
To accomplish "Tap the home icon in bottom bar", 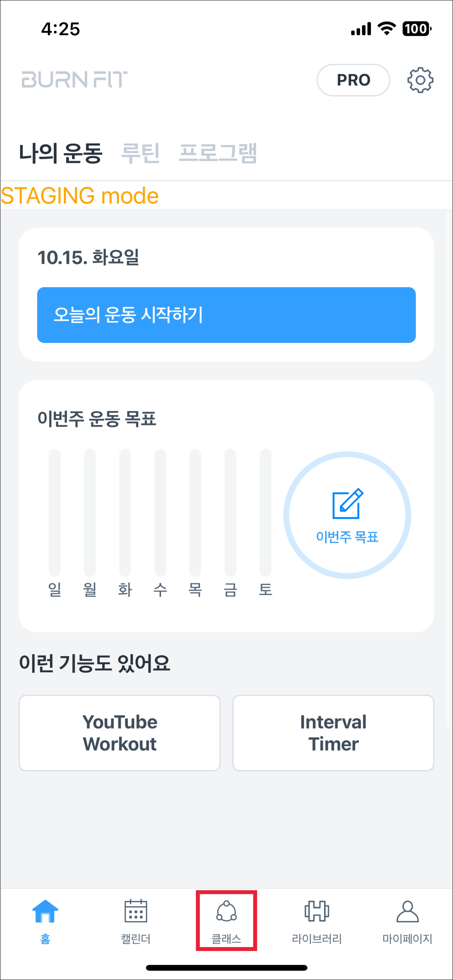I will [x=45, y=911].
